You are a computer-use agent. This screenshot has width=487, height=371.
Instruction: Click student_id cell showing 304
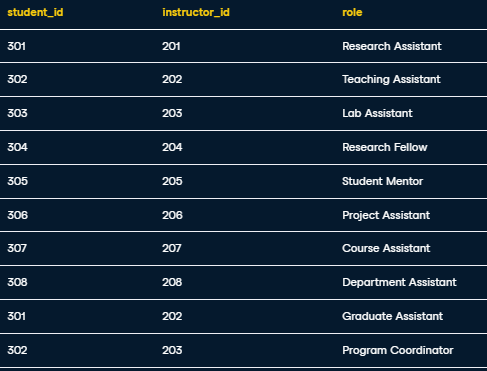tap(17, 147)
